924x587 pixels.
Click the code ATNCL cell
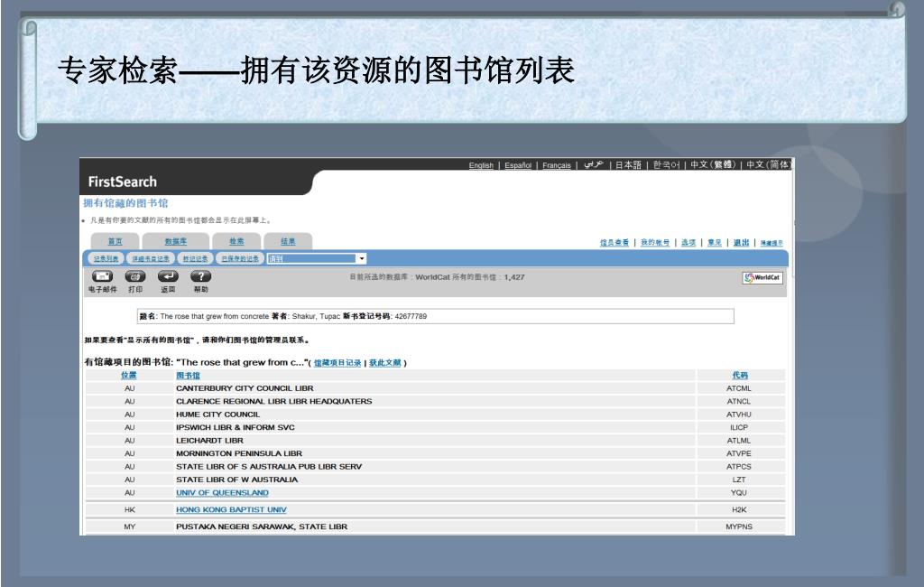[739, 401]
